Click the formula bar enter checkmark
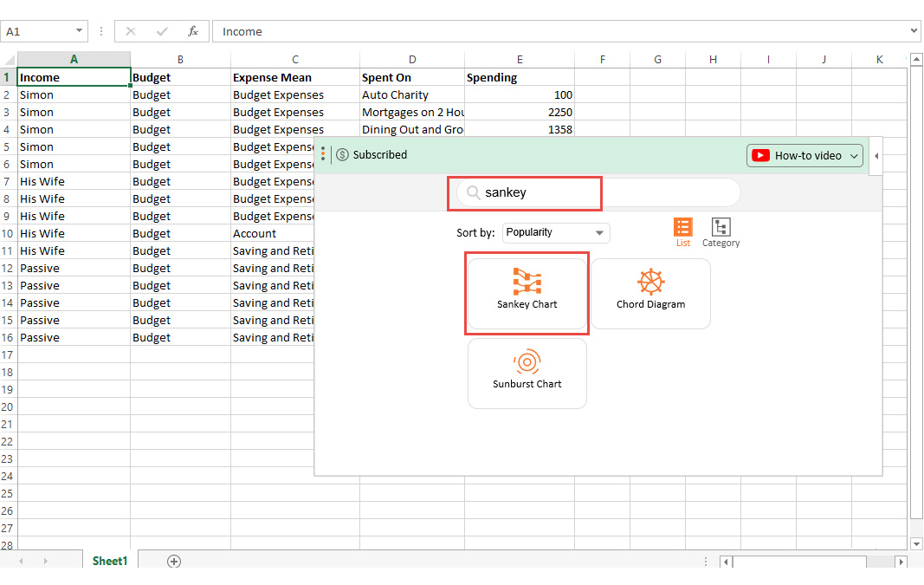Viewport: 924px width, 585px height. [x=162, y=31]
